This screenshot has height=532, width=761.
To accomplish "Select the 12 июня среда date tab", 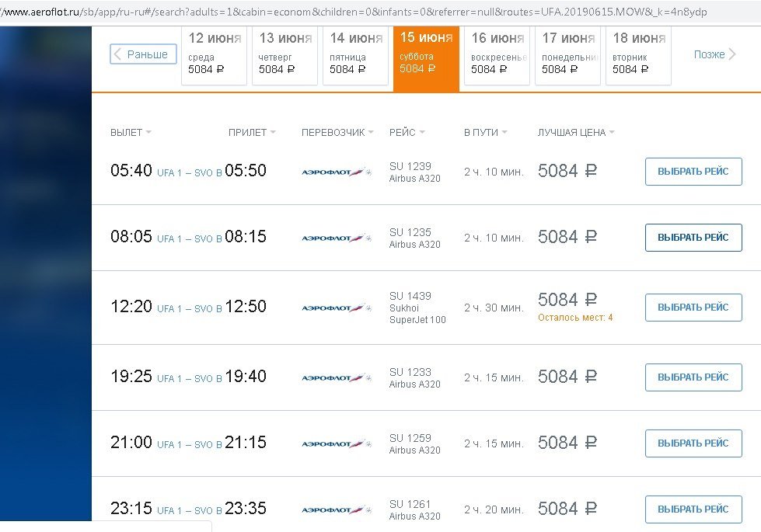I will pyautogui.click(x=214, y=54).
